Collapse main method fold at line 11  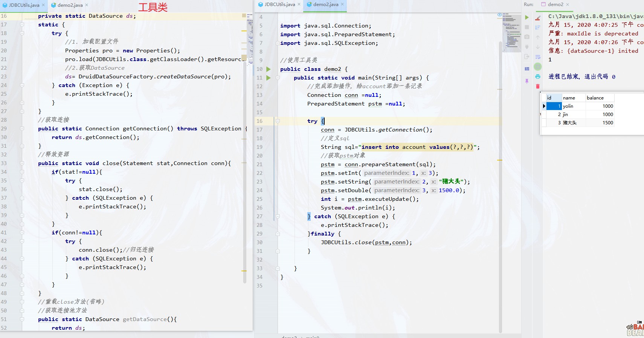pyautogui.click(x=278, y=78)
